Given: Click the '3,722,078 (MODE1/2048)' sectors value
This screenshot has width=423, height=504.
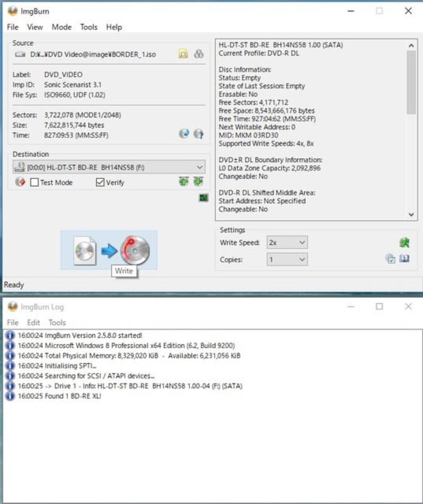Looking at the screenshot, I should click(83, 115).
